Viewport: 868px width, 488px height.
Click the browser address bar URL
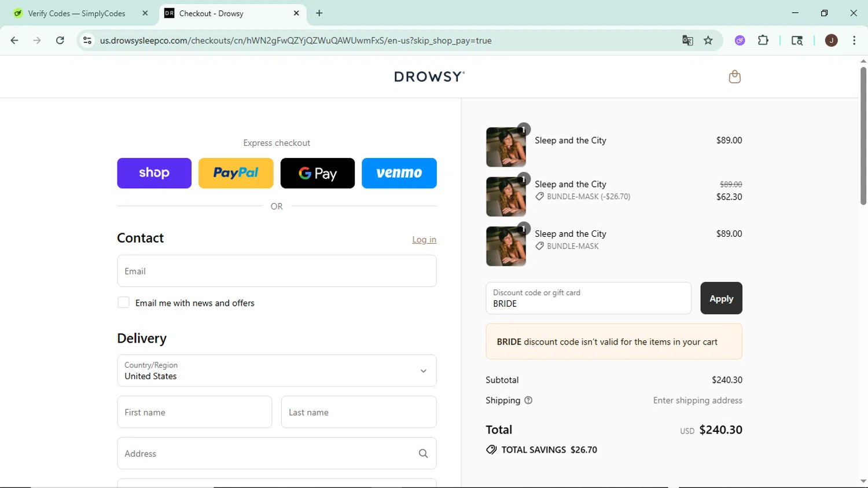click(296, 41)
